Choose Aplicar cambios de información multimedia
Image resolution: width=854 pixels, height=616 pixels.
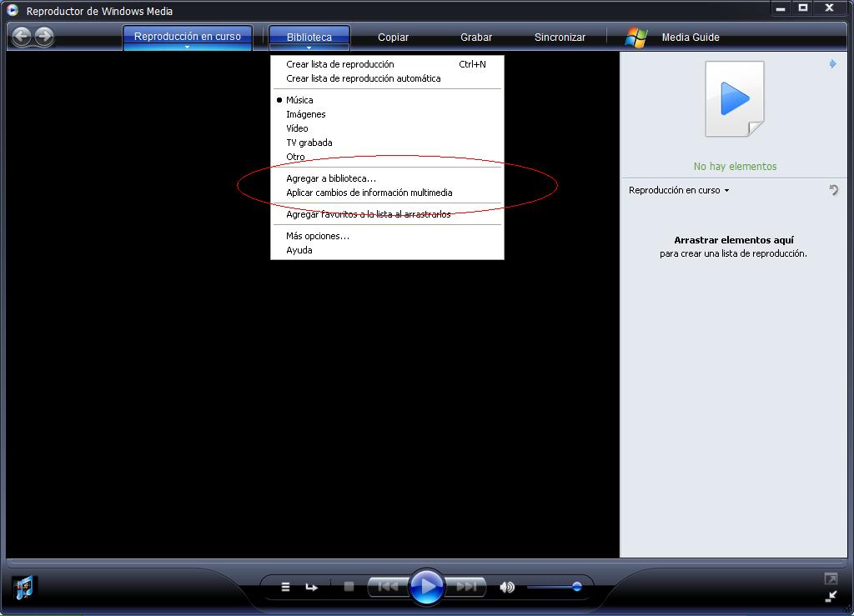tap(387, 193)
